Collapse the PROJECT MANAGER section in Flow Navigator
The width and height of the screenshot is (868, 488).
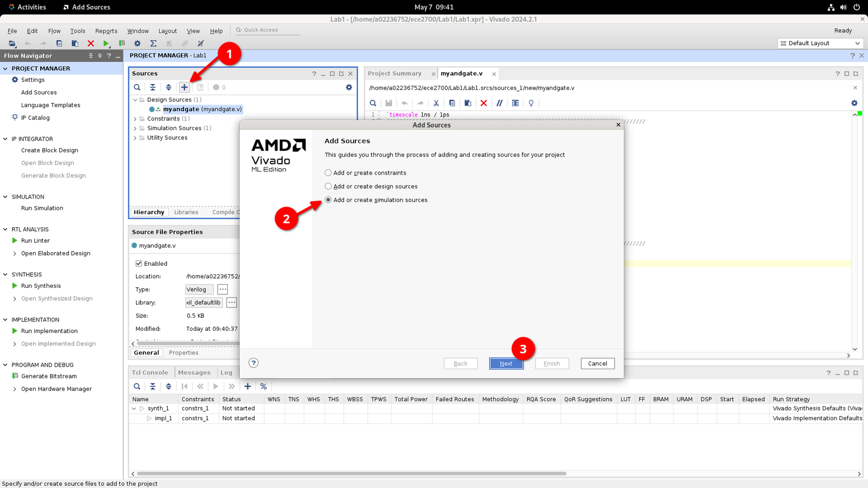[x=5, y=69]
